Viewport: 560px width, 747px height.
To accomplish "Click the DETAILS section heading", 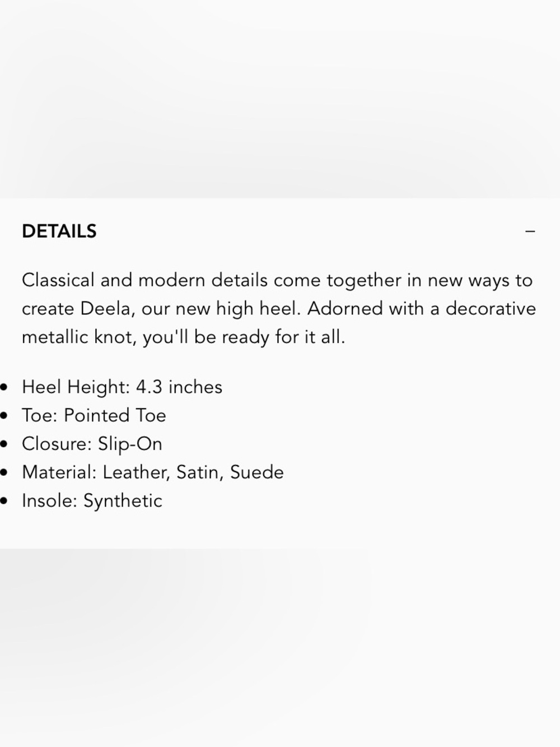I will click(x=59, y=231).
